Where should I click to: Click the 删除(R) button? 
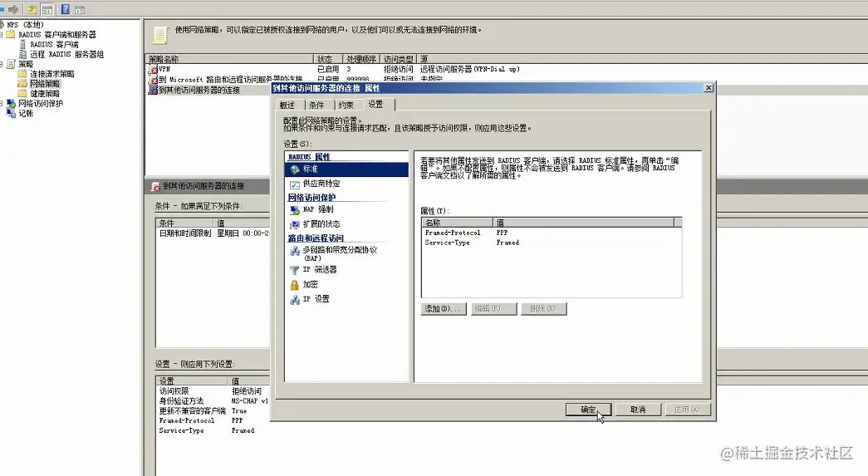tap(543, 309)
